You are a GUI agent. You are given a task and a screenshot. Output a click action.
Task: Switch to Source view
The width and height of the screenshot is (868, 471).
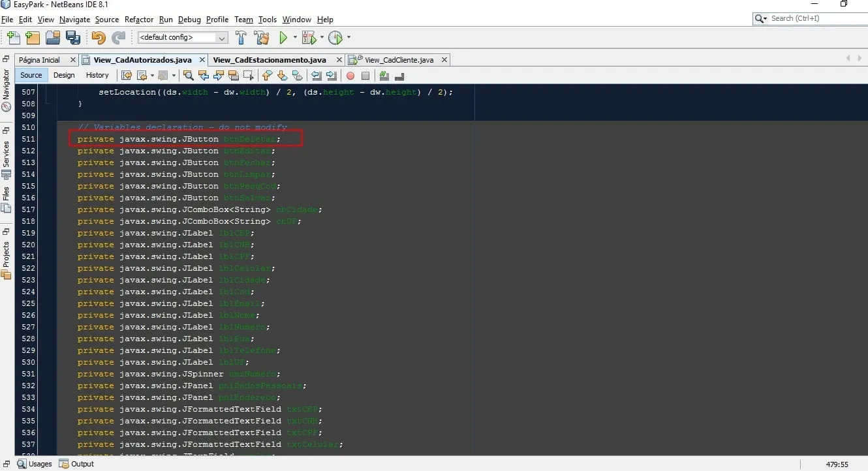pyautogui.click(x=31, y=76)
